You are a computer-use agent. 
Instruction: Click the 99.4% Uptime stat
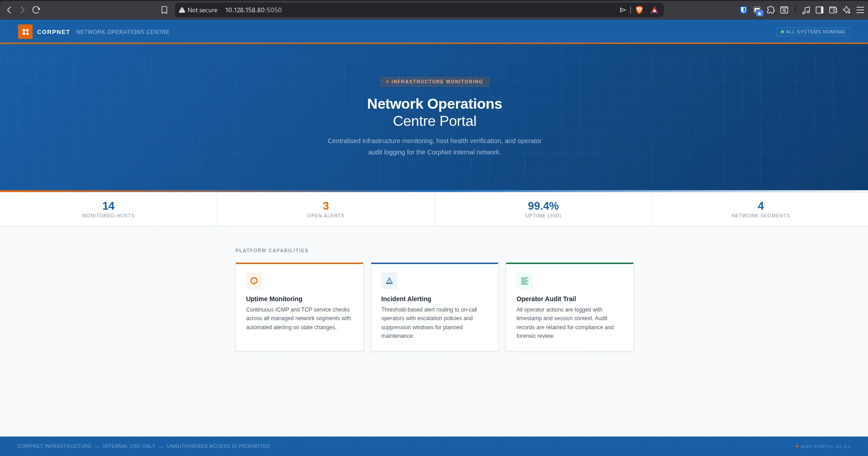pyautogui.click(x=543, y=209)
